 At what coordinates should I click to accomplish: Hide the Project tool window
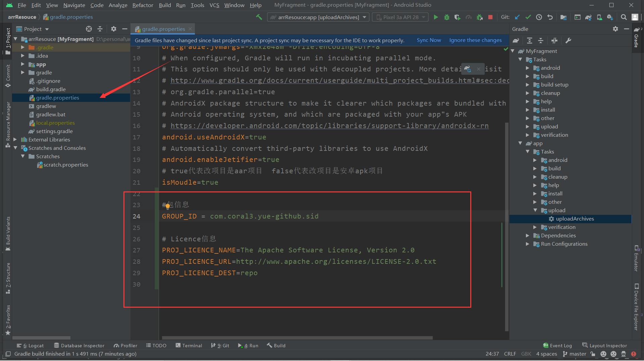[x=124, y=29]
